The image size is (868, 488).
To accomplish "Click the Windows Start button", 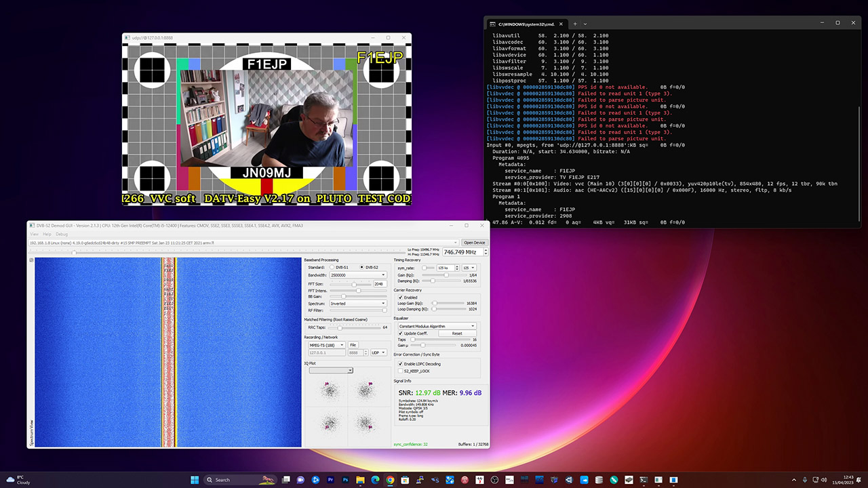I will click(x=195, y=480).
